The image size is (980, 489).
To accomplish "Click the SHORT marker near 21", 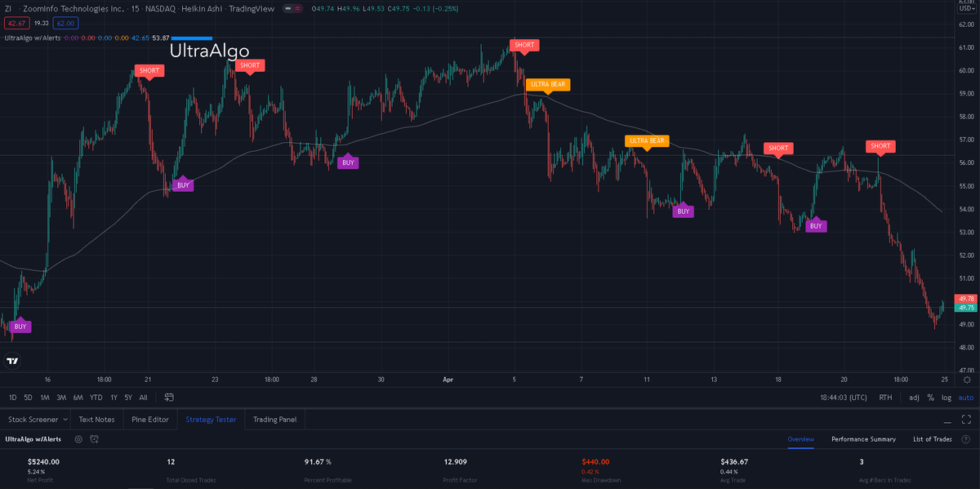I will coord(149,70).
